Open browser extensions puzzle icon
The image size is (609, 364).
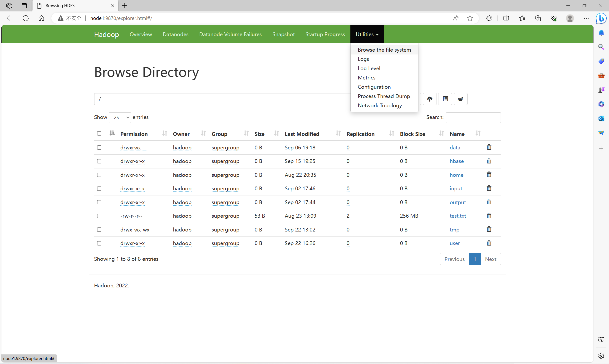(x=489, y=18)
